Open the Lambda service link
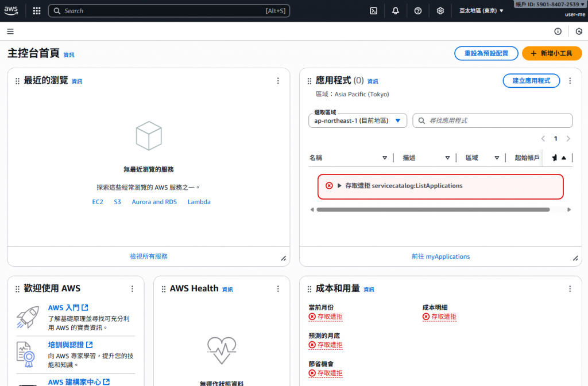The height and width of the screenshot is (386, 588). [199, 202]
